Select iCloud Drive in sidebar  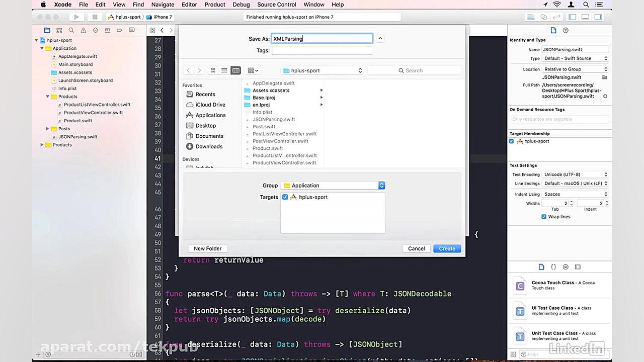pos(210,105)
